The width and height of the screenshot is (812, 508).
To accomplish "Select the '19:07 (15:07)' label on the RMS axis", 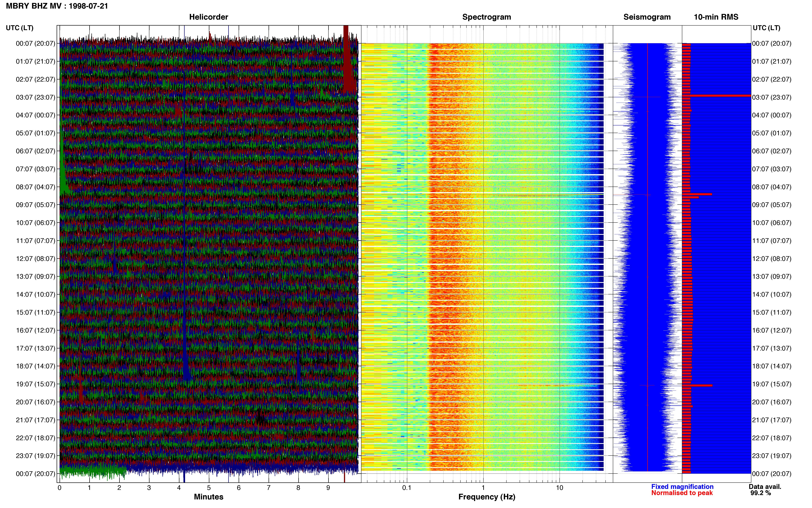I will click(772, 384).
